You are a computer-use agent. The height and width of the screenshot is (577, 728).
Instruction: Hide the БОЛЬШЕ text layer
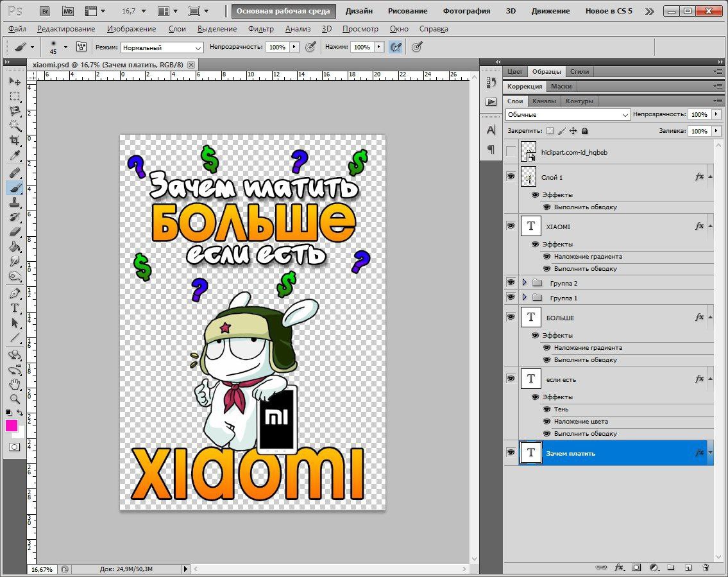coord(511,317)
